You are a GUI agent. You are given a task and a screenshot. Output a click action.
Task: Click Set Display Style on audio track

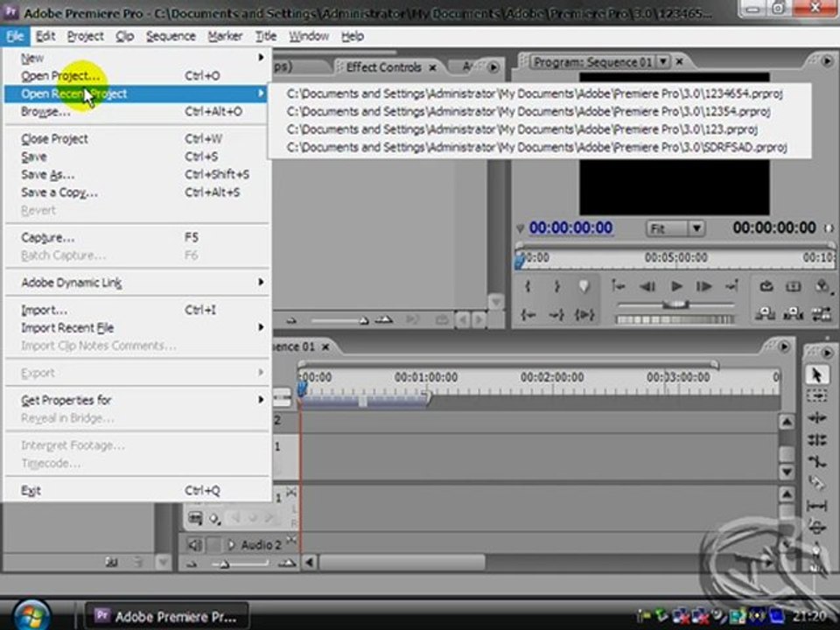195,518
